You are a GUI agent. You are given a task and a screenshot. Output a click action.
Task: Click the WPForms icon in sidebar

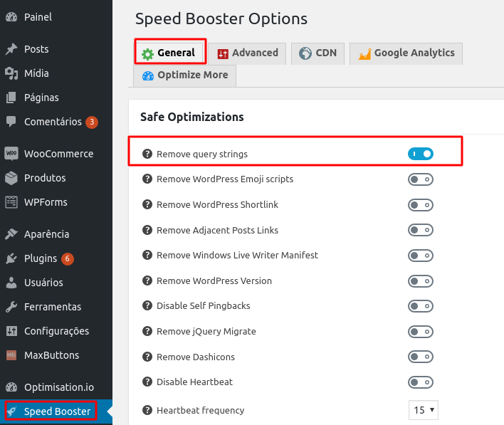click(x=11, y=202)
